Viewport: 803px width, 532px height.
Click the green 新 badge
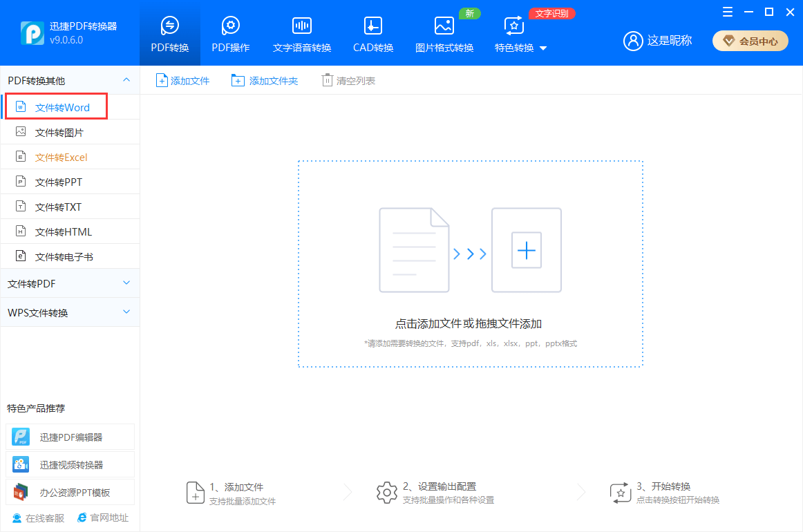tap(470, 13)
